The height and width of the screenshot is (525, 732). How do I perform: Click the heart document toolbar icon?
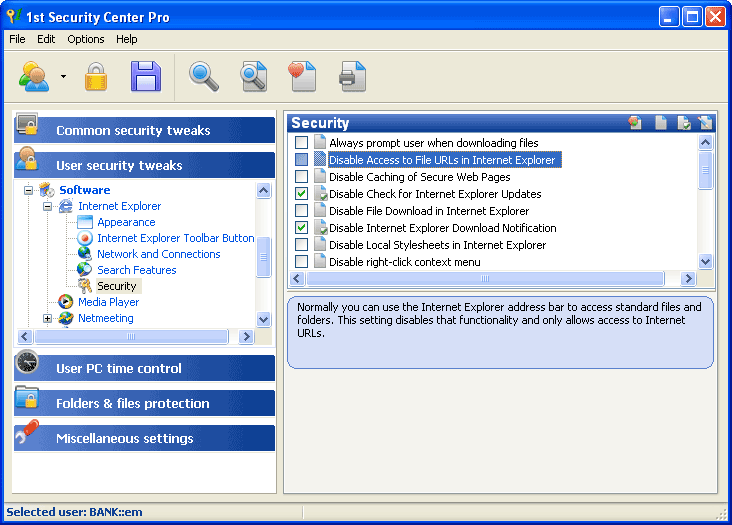[x=302, y=77]
